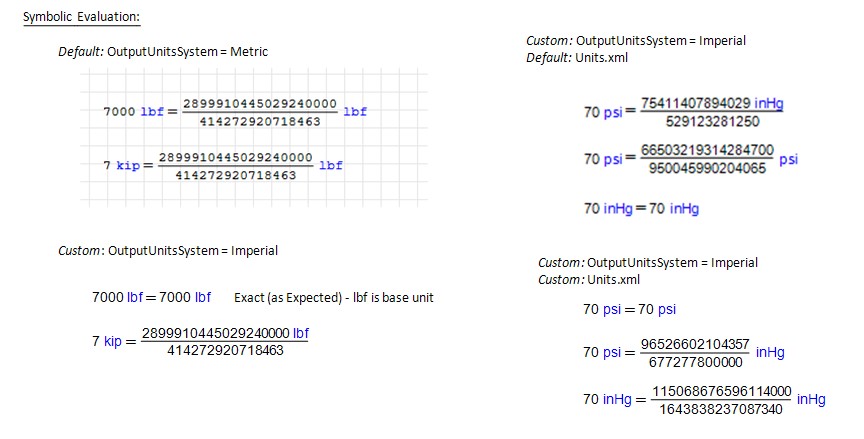Viewport: 864px width, 439px height.
Task: Click the 7 kip equation outside the grid
Action: click(200, 341)
